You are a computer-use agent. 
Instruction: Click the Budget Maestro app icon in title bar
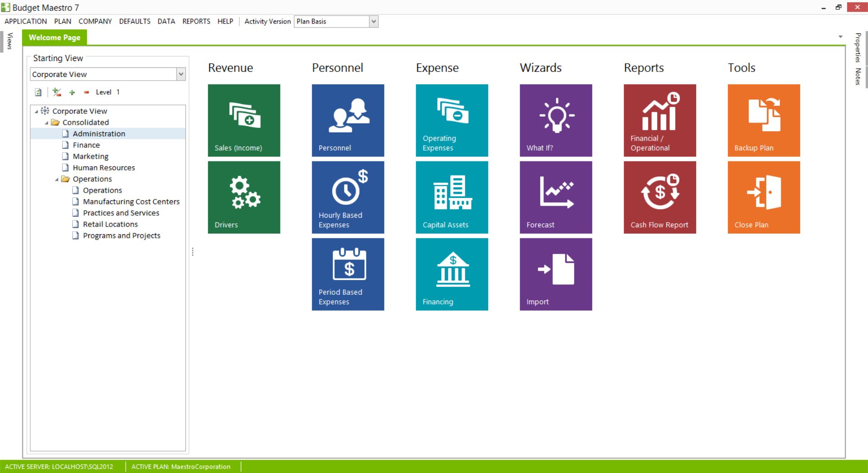click(5, 7)
